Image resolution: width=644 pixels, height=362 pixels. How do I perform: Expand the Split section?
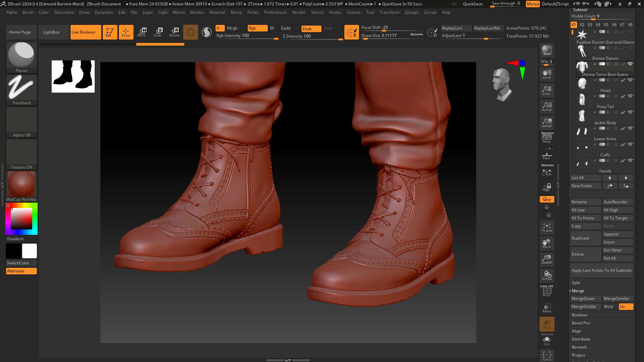click(x=576, y=283)
